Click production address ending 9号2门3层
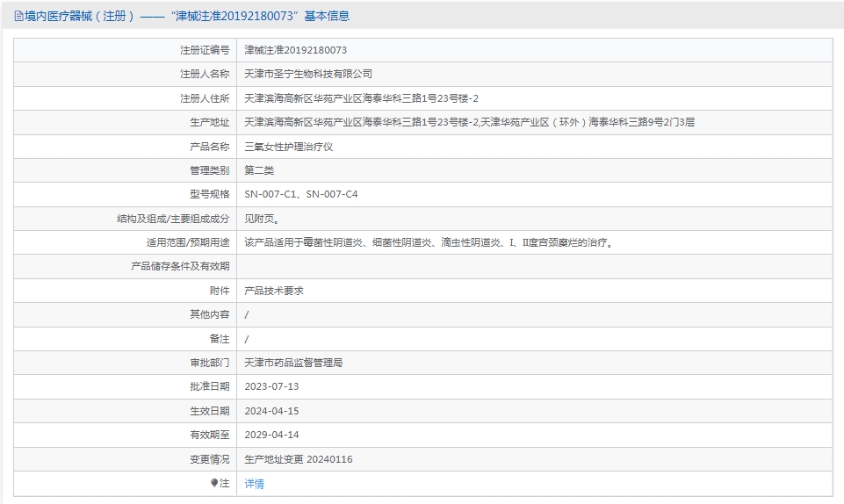Viewport: 844px width, 504px height. (x=469, y=122)
